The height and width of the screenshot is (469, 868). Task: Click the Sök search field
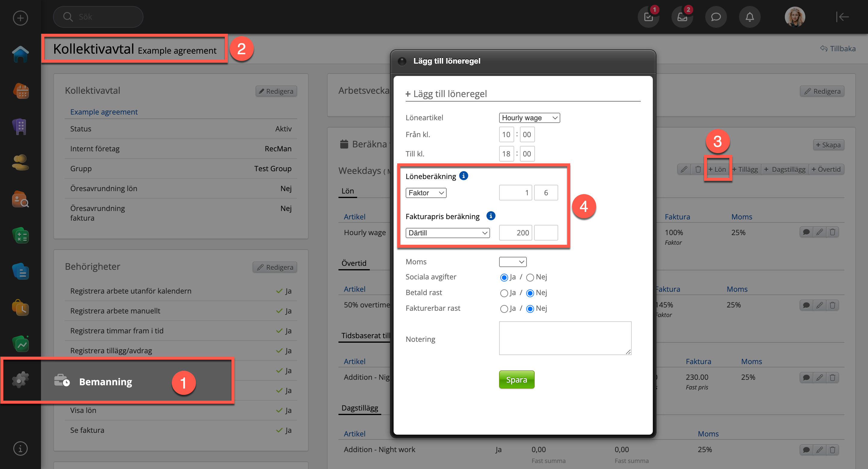click(101, 17)
